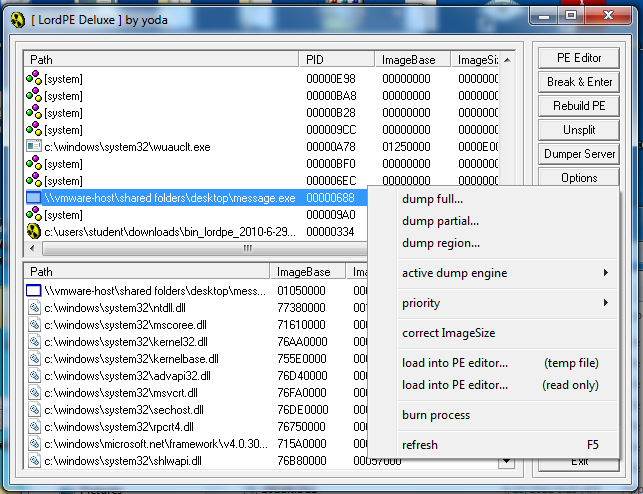Click the shlwapi.dll module icon
This screenshot has height=494, width=643.
[34, 461]
